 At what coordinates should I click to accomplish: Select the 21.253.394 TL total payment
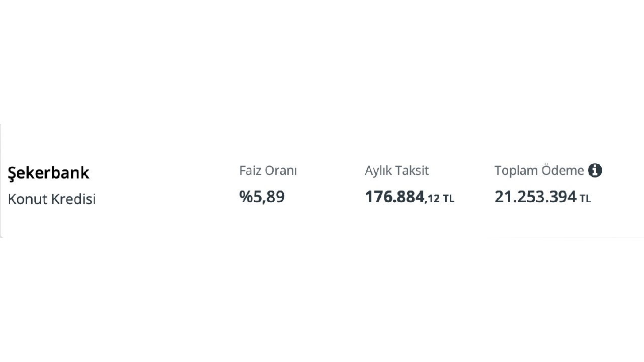[543, 197]
